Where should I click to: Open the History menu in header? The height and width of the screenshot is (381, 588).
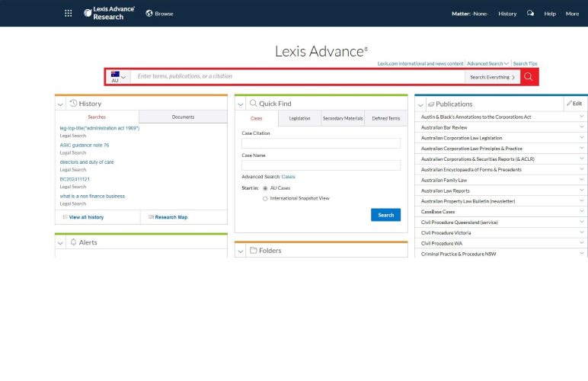[x=507, y=14]
